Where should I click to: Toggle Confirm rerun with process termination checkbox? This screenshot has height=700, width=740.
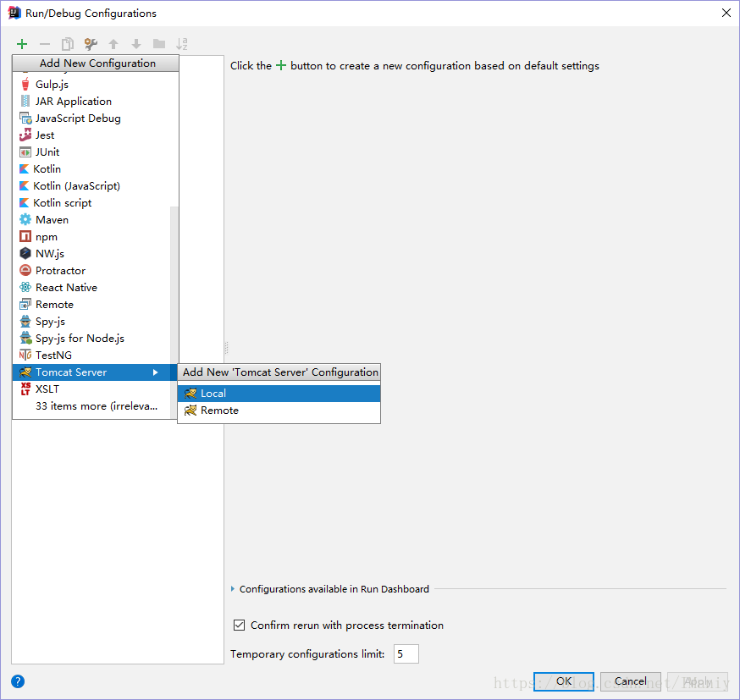click(x=240, y=625)
